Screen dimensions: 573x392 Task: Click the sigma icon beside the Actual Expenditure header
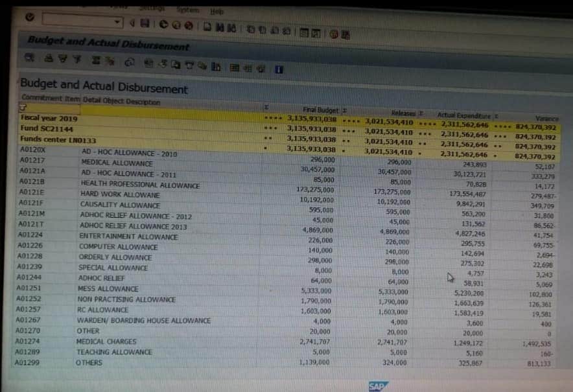[x=421, y=113]
